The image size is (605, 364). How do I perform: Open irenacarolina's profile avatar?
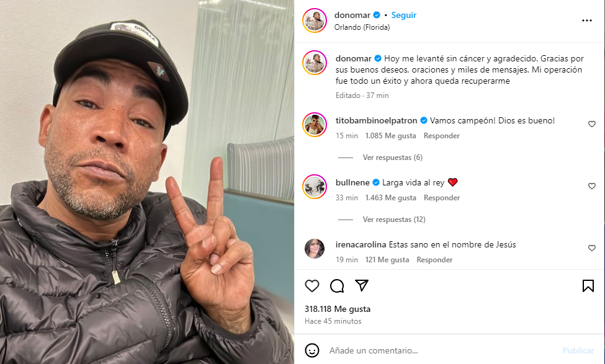pyautogui.click(x=315, y=249)
